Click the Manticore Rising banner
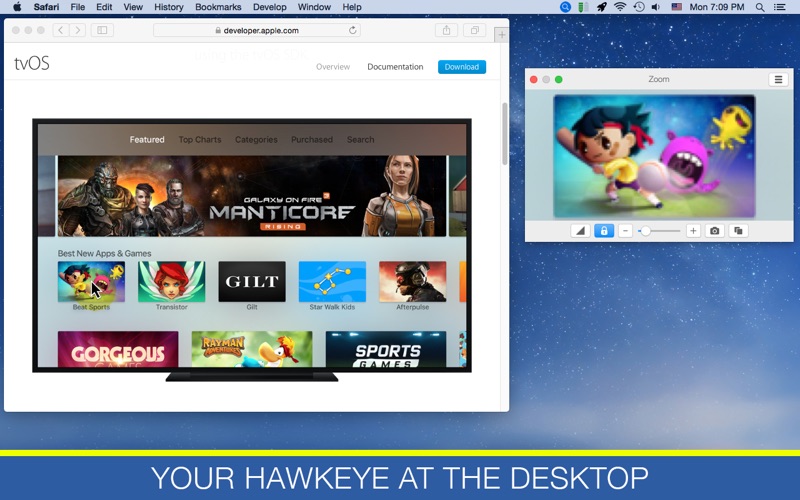800x500 pixels. pos(252,196)
